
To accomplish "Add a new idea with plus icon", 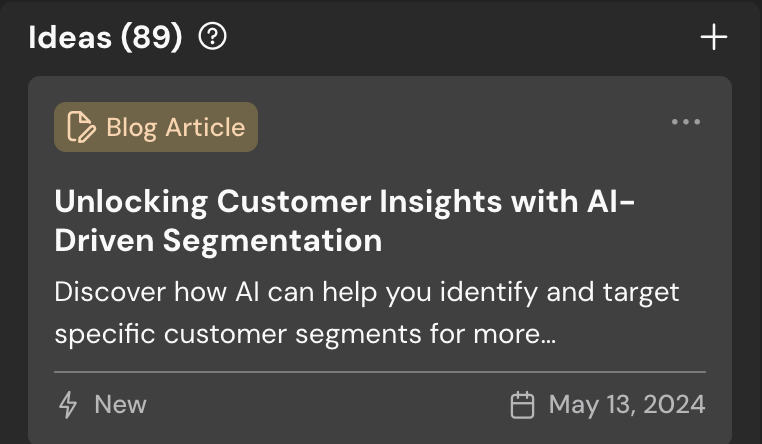I will 713,38.
